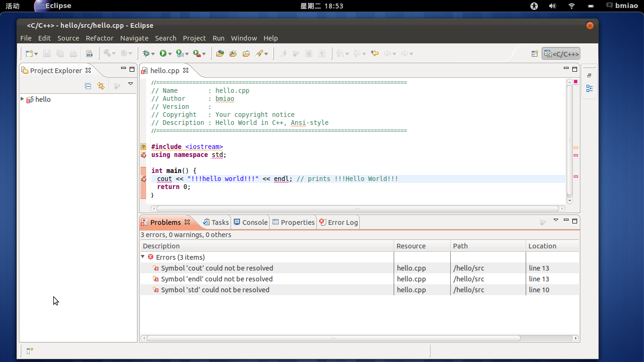The width and height of the screenshot is (644, 362).
Task: Click the Open Type toolbar icon
Action: click(x=220, y=54)
